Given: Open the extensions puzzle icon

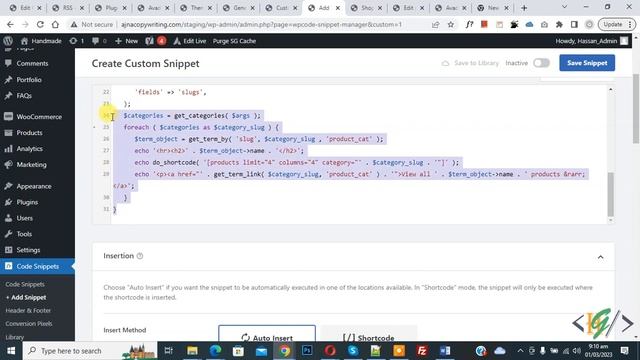Looking at the screenshot, I should 559,24.
